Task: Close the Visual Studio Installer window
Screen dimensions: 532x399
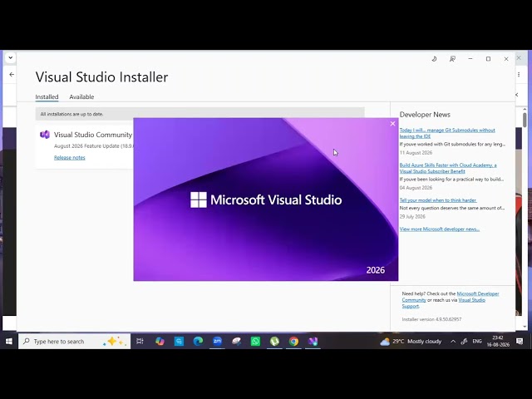Action: [x=506, y=59]
